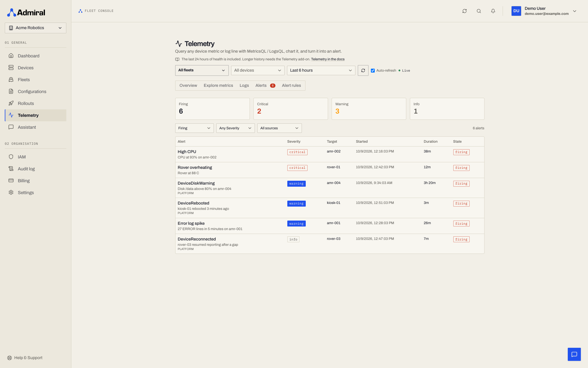Open the All sources filter
Screen dimensions: 588x368
[279, 128]
